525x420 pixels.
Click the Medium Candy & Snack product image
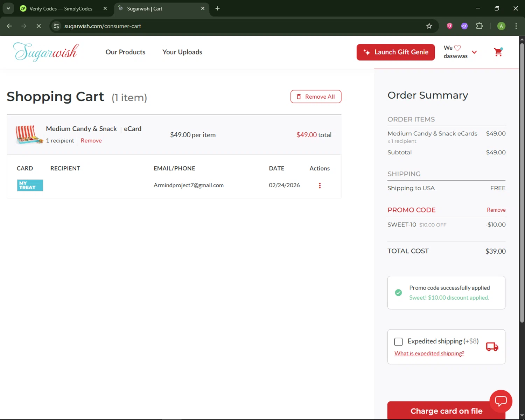[x=29, y=135]
